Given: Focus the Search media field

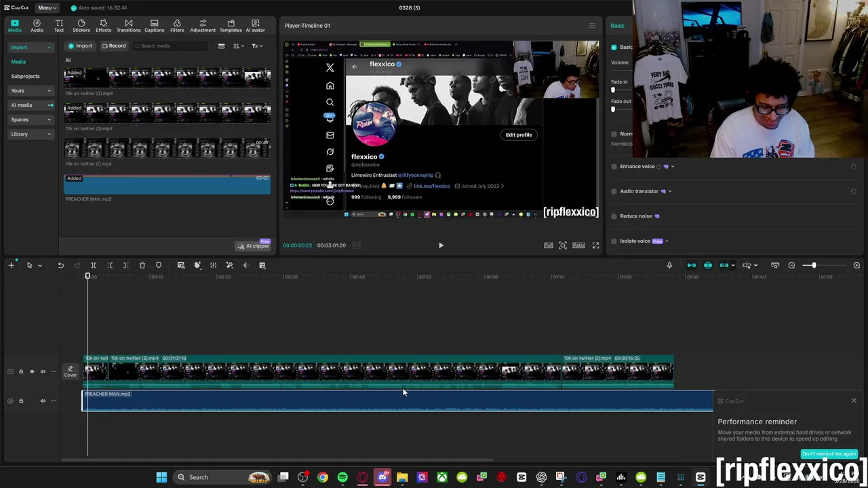Looking at the screenshot, I should pos(170,46).
